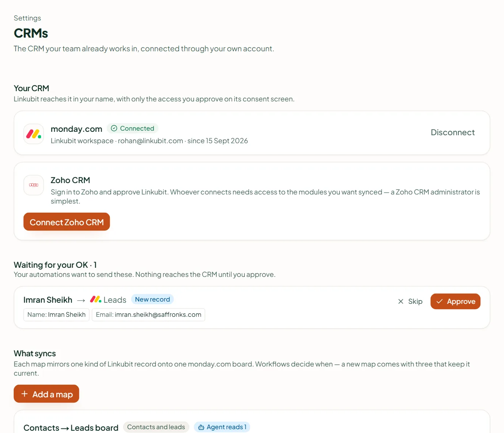This screenshot has height=433, width=504.
Task: Click the monday.com heading text
Action: pos(76,129)
